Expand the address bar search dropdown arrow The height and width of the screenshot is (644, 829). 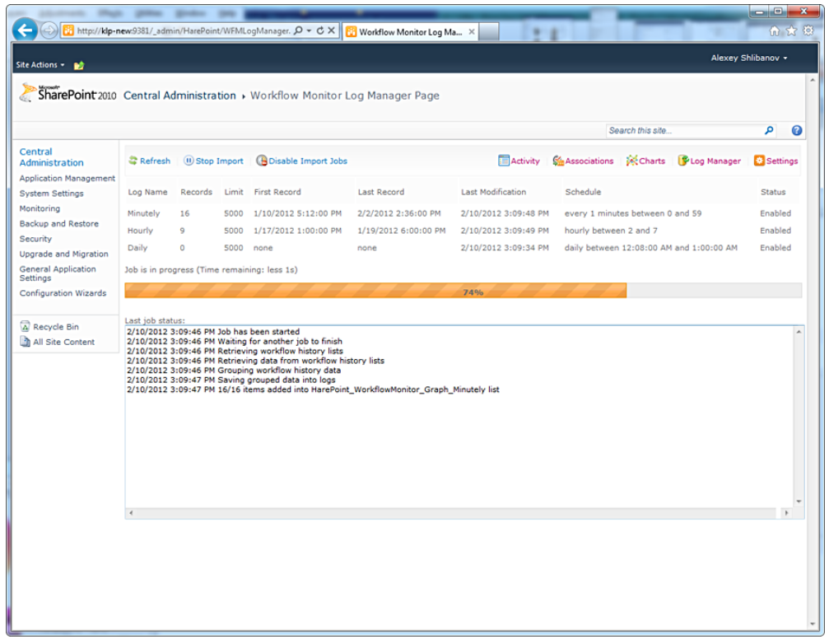tap(308, 30)
